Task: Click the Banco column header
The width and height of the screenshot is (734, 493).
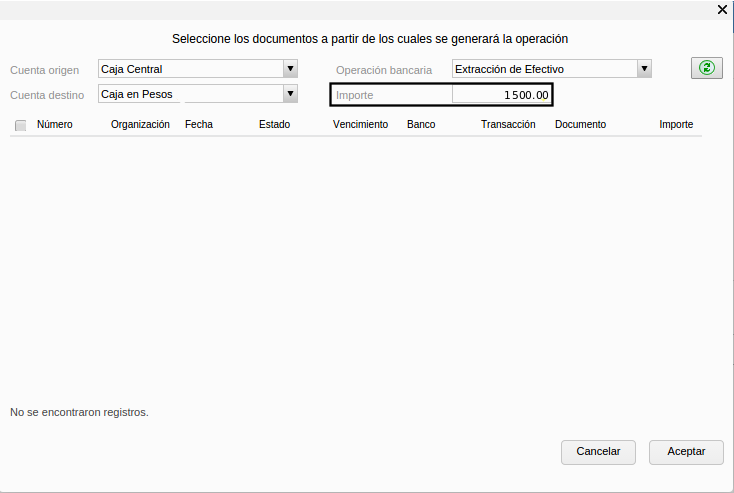Action: point(421,125)
